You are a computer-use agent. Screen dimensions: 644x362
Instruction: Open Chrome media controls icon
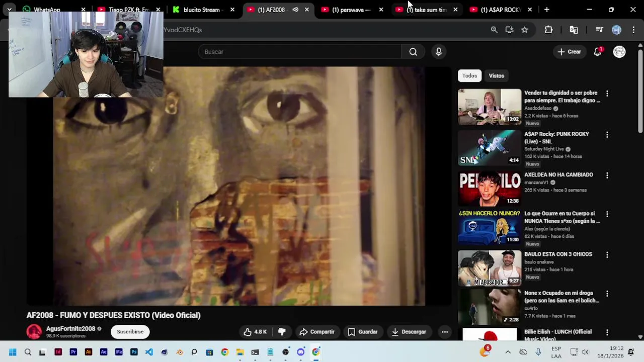599,30
